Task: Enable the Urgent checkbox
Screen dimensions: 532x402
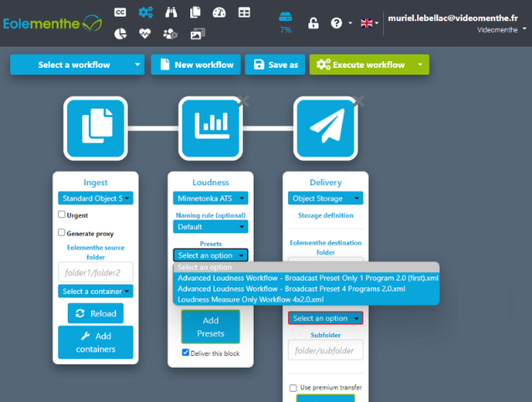Action: click(61, 214)
